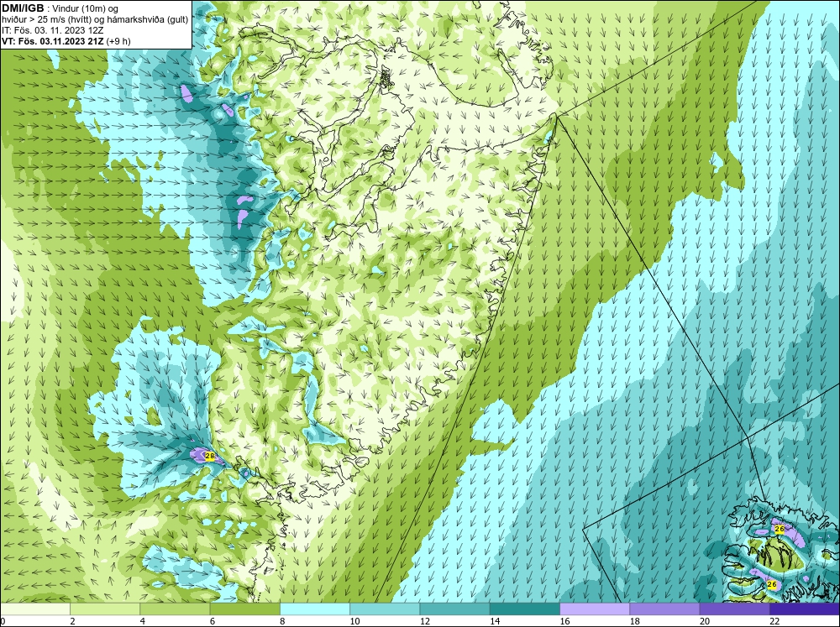Pick the 14–16 m/s dark teal swatch

pyautogui.click(x=524, y=609)
